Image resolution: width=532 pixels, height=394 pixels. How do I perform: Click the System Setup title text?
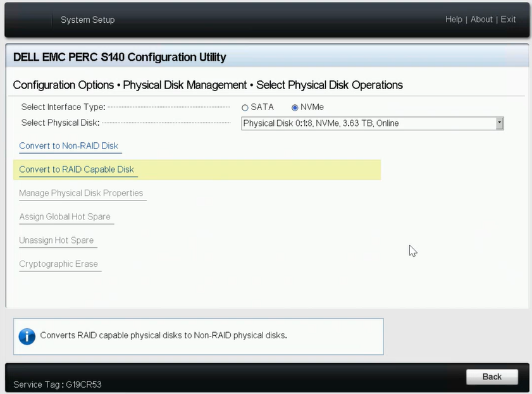pos(87,20)
